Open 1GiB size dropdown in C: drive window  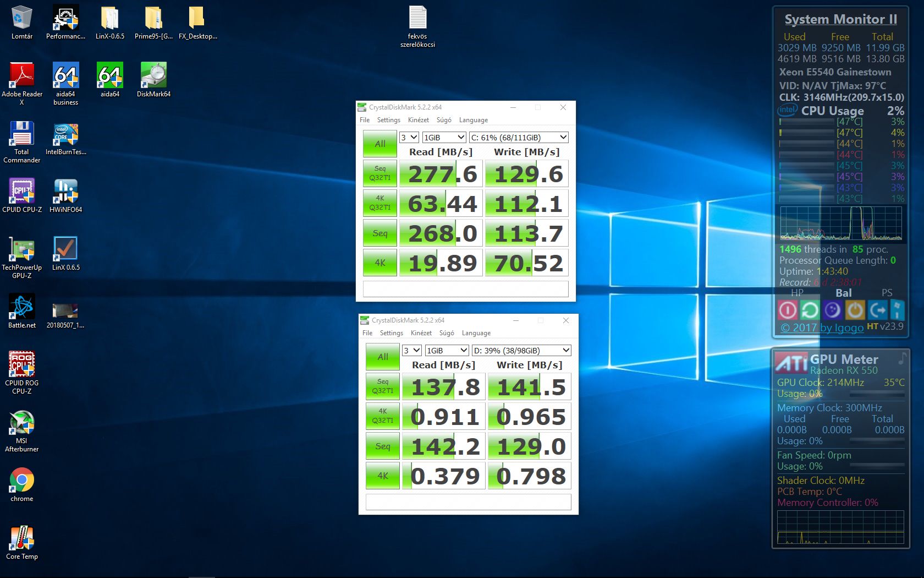point(444,137)
